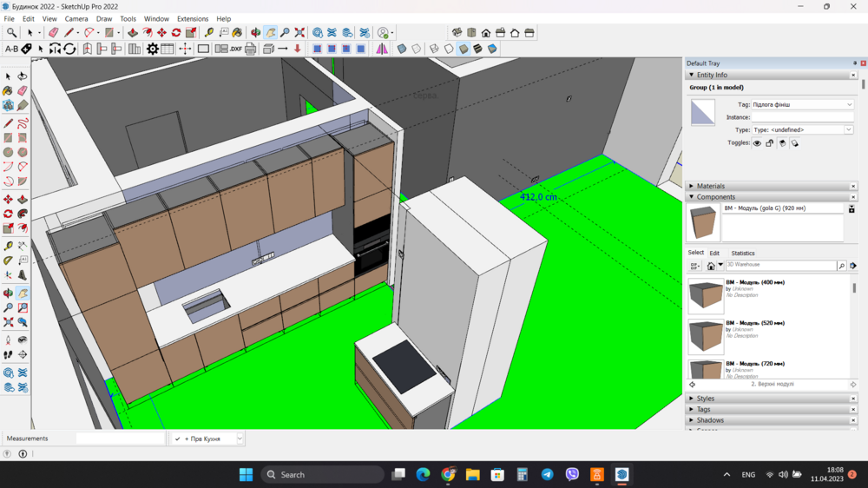Toggle the cast shadows icon in Entity Info
The width and height of the screenshot is (868, 488).
(782, 143)
